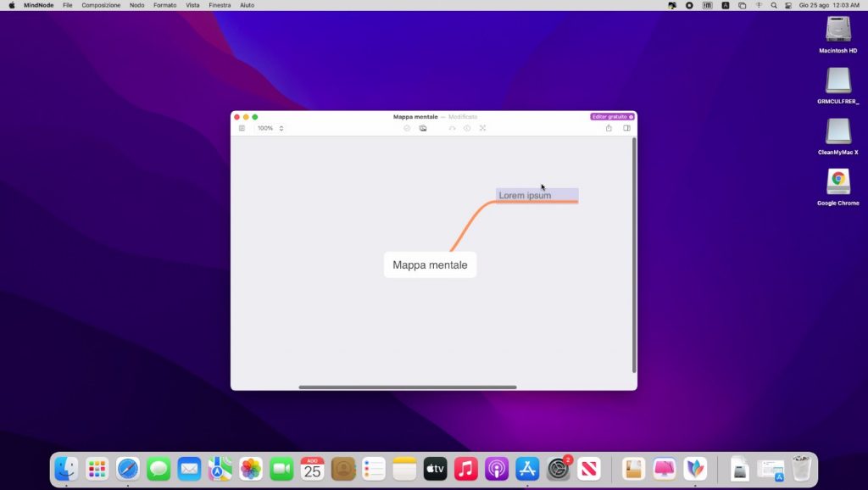Image resolution: width=868 pixels, height=490 pixels.
Task: Open the Composizione menu
Action: pos(101,5)
